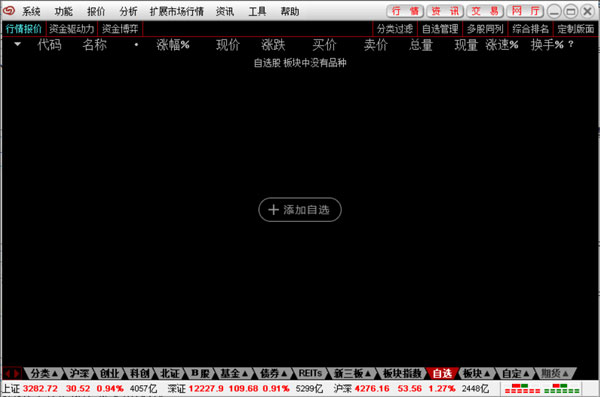Expand the column header dropdown triangle
Screen dimensions: 600x397
pyautogui.click(x=17, y=44)
